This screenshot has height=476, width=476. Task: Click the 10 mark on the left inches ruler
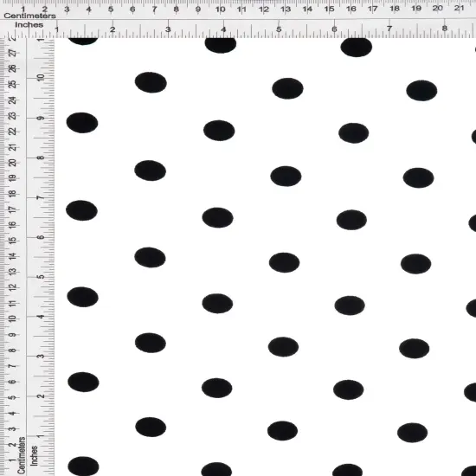(x=41, y=77)
